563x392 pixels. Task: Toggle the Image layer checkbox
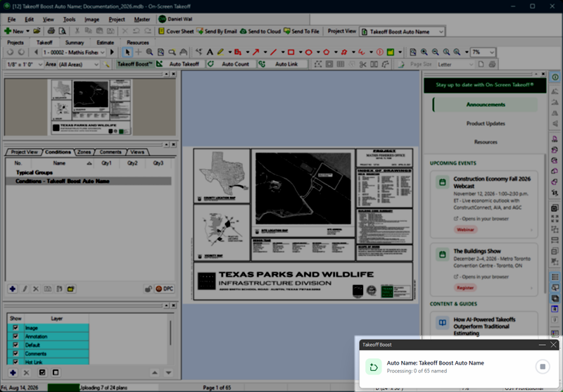pos(15,328)
